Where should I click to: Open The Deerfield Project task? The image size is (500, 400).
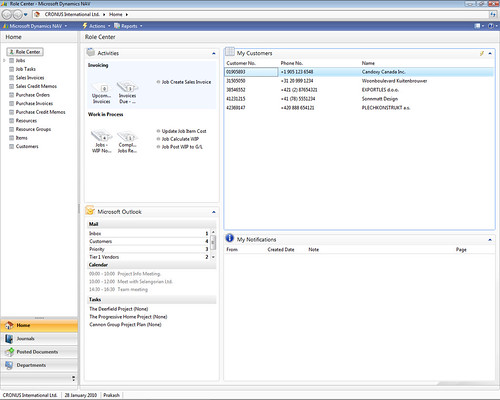pos(119,309)
